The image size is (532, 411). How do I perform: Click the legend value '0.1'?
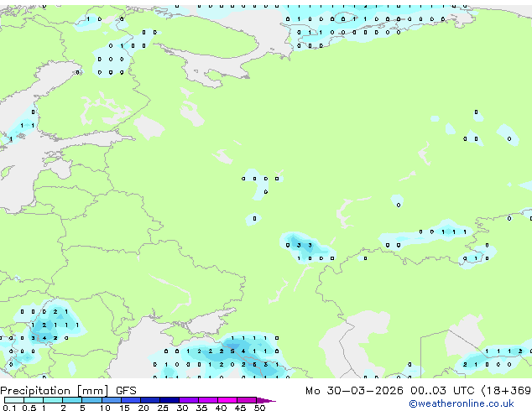click(x=9, y=408)
